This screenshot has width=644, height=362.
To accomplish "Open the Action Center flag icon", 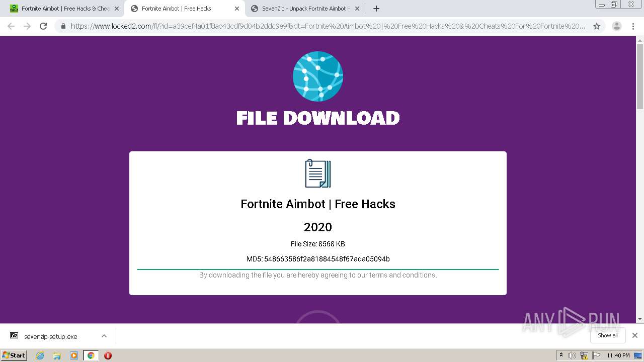I will (596, 355).
